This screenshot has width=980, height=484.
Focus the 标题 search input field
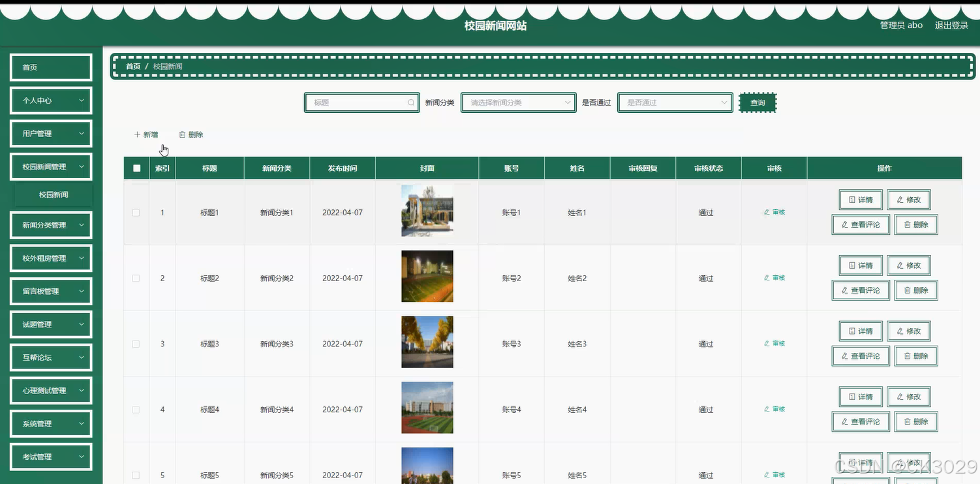pyautogui.click(x=361, y=102)
